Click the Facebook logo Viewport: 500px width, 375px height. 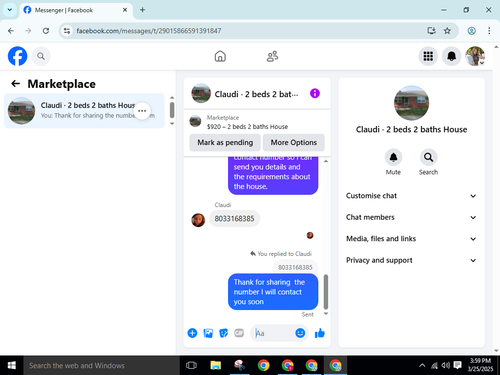click(17, 56)
